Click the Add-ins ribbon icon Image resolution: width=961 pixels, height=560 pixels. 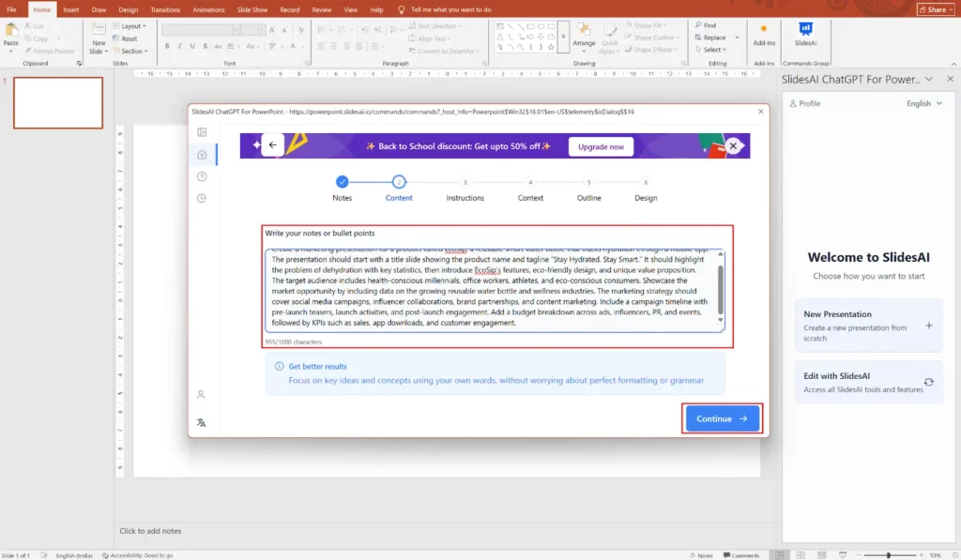click(x=764, y=33)
